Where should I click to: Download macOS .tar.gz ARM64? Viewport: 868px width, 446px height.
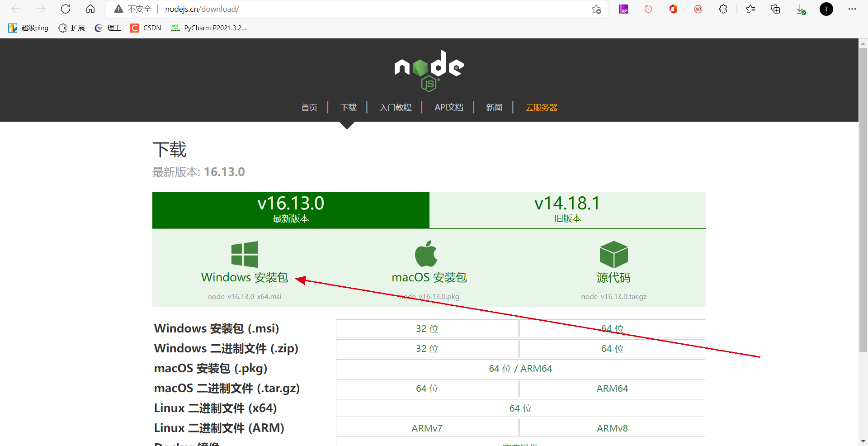[612, 388]
